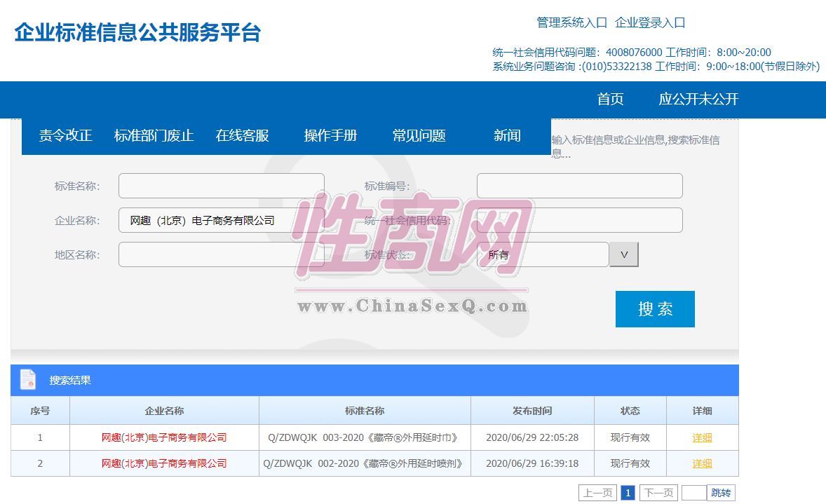Open 详细 link for 外用延时巾 row
Screen dimensions: 826x504
[x=702, y=437]
